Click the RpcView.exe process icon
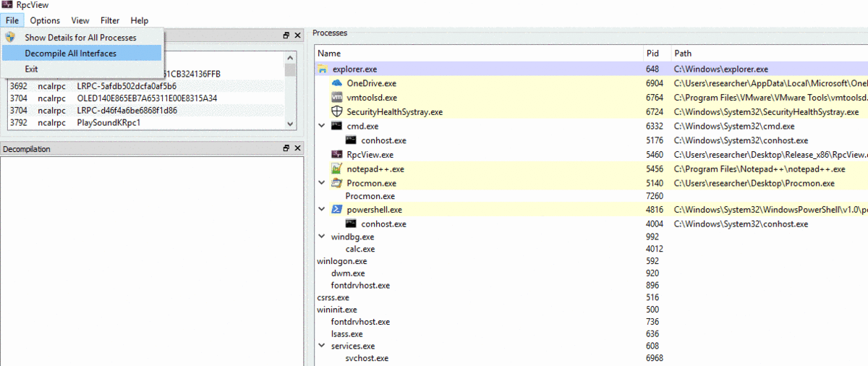 tap(336, 155)
